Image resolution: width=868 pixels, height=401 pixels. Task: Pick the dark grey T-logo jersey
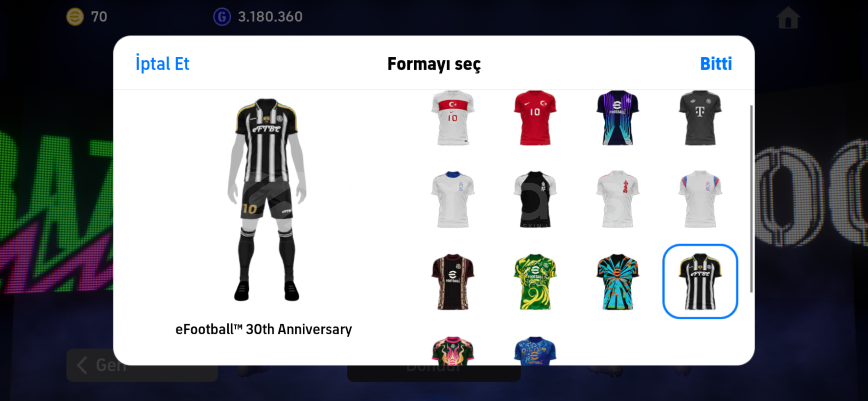click(700, 118)
